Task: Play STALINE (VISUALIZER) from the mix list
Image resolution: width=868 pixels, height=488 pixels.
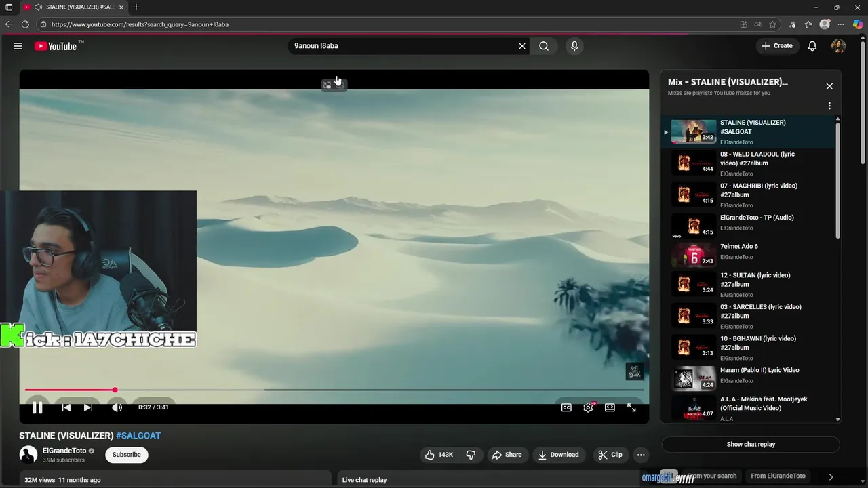Action: 748,131
